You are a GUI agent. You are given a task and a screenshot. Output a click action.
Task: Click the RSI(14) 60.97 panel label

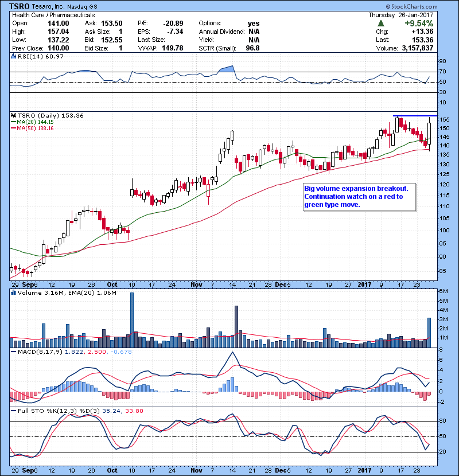(x=40, y=56)
